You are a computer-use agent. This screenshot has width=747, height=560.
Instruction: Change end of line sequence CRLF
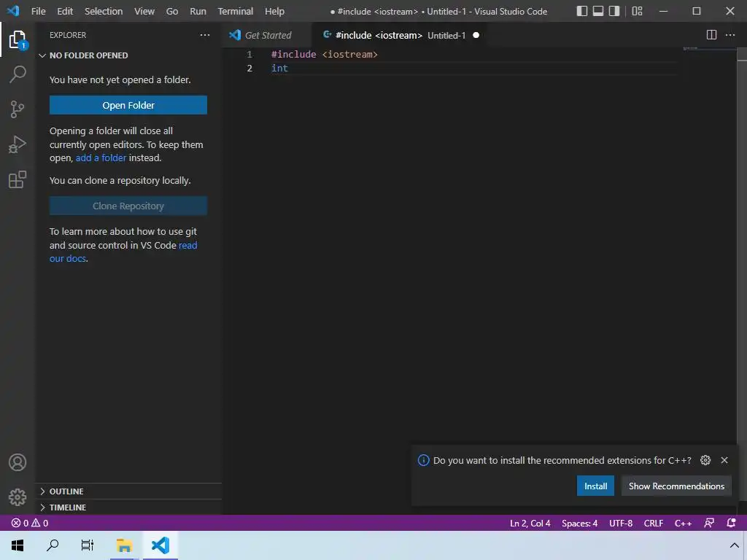click(x=653, y=523)
